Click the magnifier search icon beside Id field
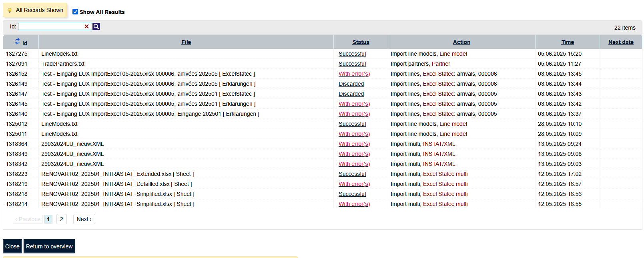Image resolution: width=644 pixels, height=258 pixels. pos(96,26)
